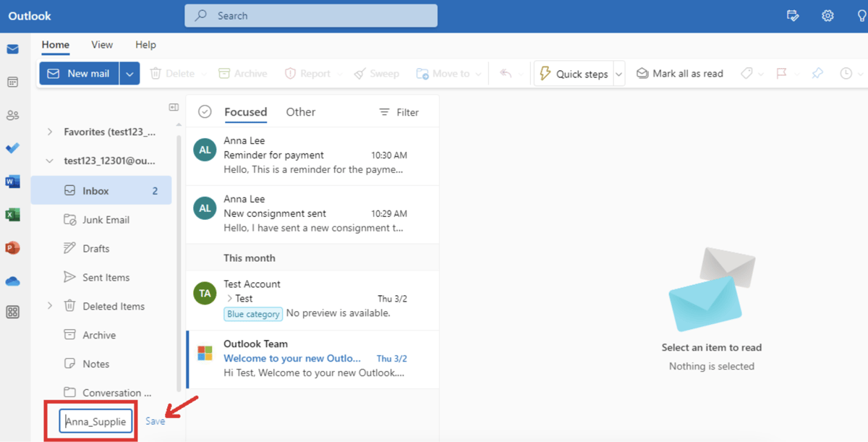Viewport: 868px width, 442px height.
Task: Switch to the View ribbon tab
Action: (x=101, y=44)
